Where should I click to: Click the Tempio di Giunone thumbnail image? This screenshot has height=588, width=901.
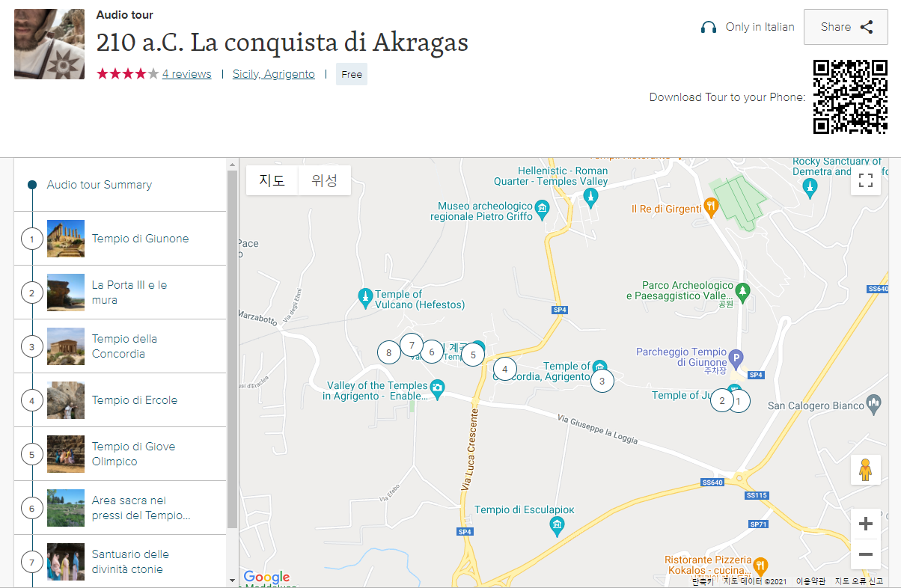66,239
